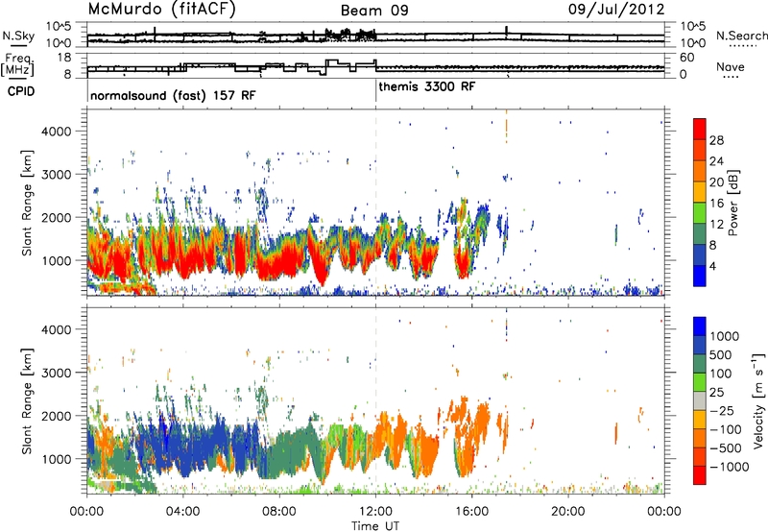The height and width of the screenshot is (532, 768).
Task: Click 'themis 3300 RF' text
Action: (x=426, y=86)
